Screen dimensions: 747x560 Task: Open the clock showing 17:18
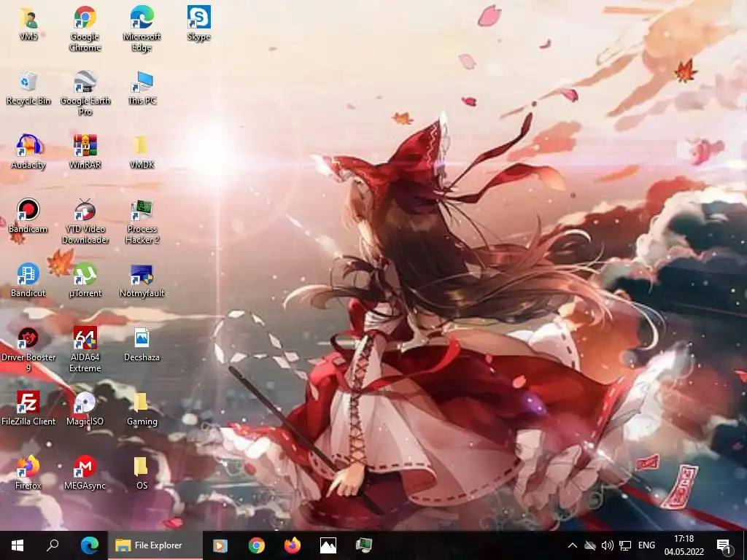(684, 545)
